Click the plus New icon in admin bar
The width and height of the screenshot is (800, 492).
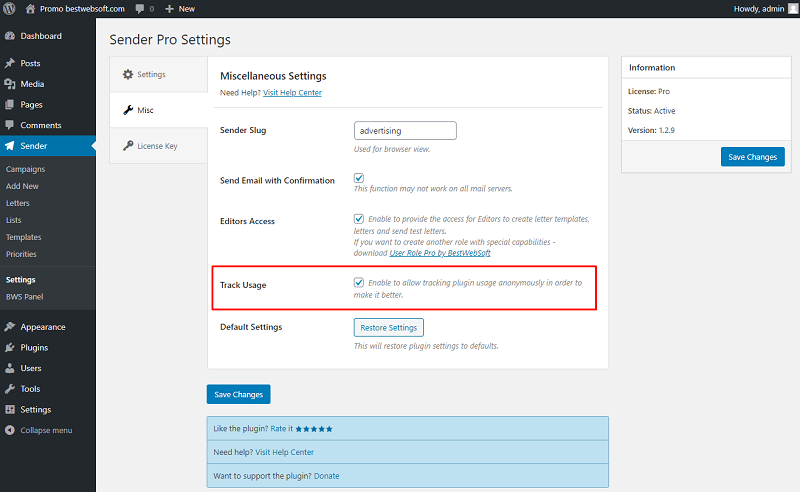tap(169, 9)
